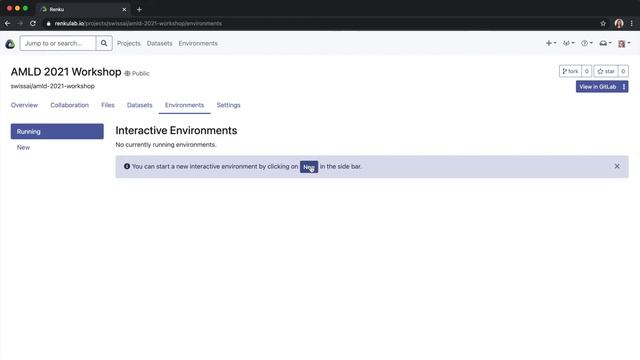Click the AMLD 2021 Workshop title
The width and height of the screenshot is (640, 360).
pos(66,72)
